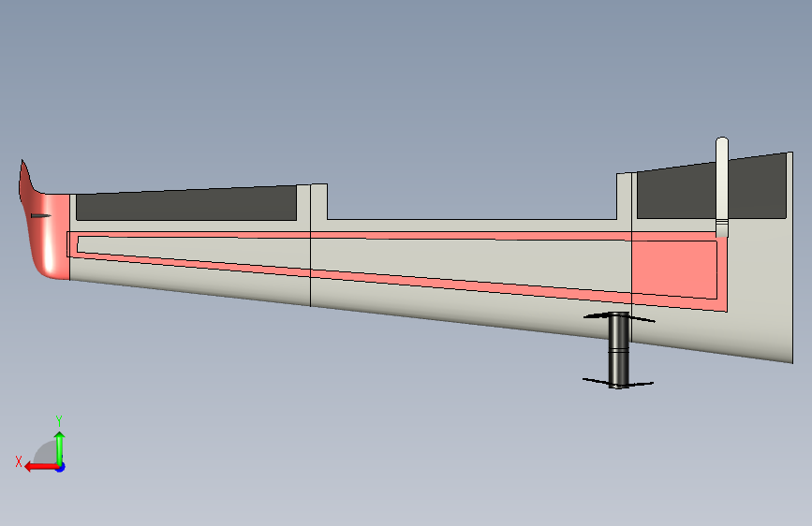Click the gray triad plane quadrant

coord(45,452)
